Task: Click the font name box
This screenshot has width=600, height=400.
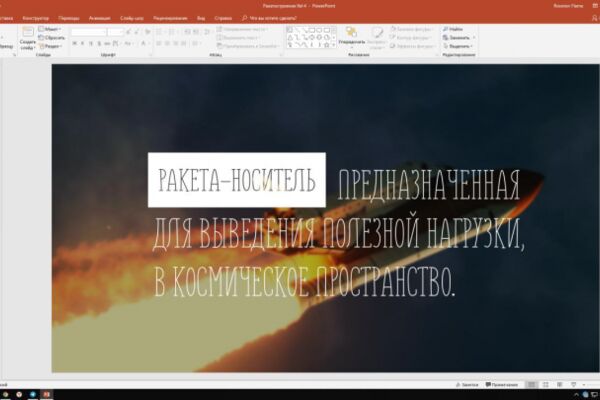Action: [88, 32]
